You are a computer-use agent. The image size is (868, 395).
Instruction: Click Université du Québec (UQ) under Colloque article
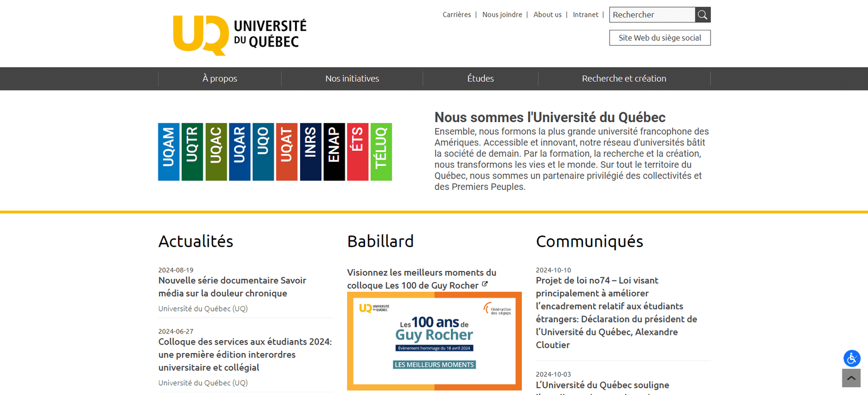(x=203, y=383)
